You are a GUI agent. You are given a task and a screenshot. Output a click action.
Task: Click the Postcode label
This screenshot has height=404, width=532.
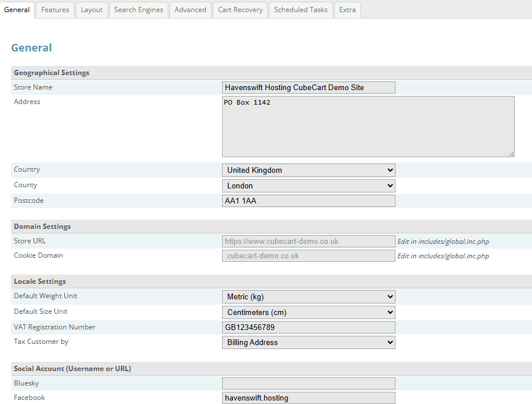(29, 201)
